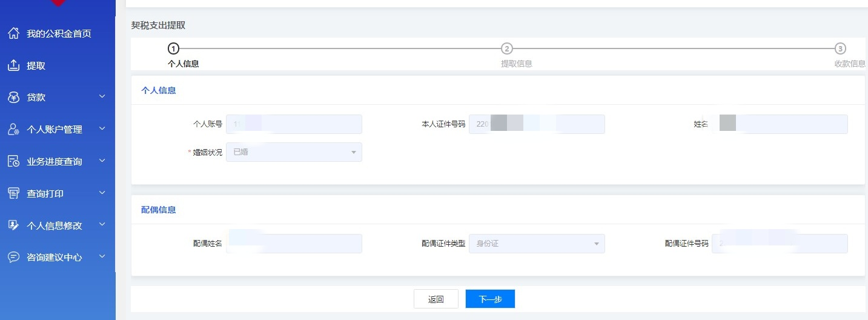This screenshot has height=320, width=868.
Task: Select 业务进度查询 in the sidebar
Action: point(55,162)
